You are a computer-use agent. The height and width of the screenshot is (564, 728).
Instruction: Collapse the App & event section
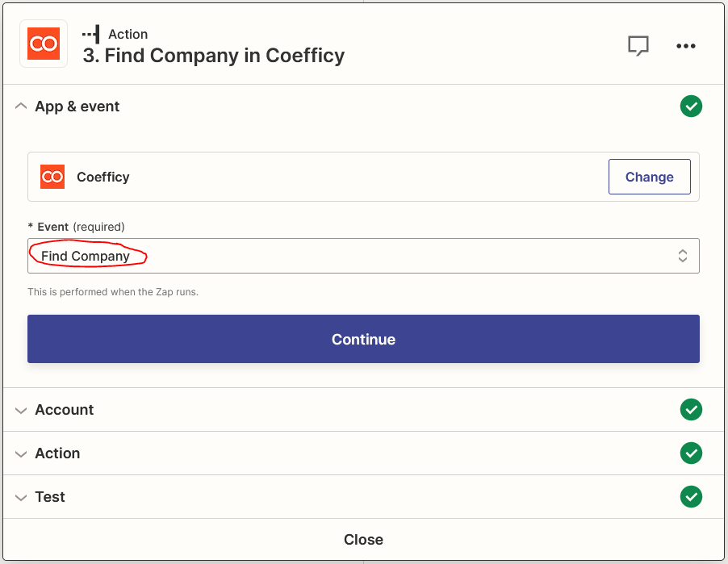click(21, 107)
